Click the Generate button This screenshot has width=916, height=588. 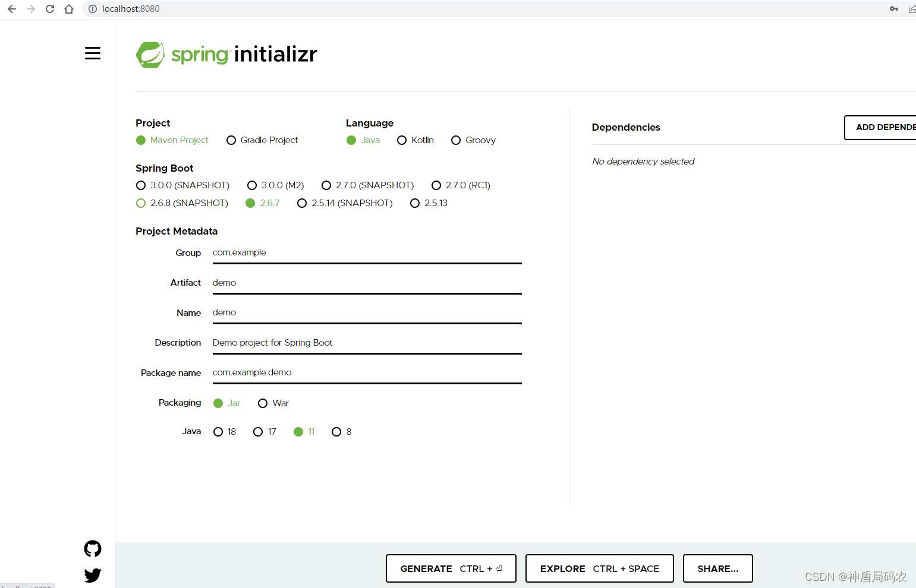click(x=451, y=568)
